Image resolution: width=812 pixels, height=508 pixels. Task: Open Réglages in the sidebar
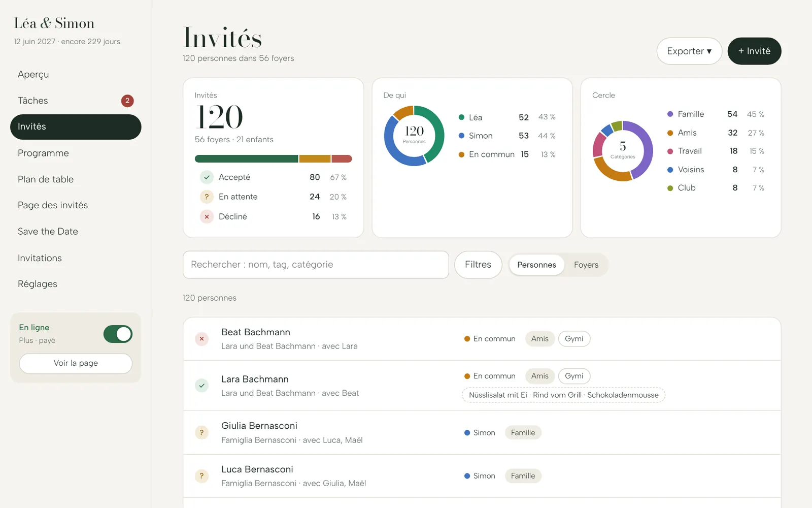point(76,284)
